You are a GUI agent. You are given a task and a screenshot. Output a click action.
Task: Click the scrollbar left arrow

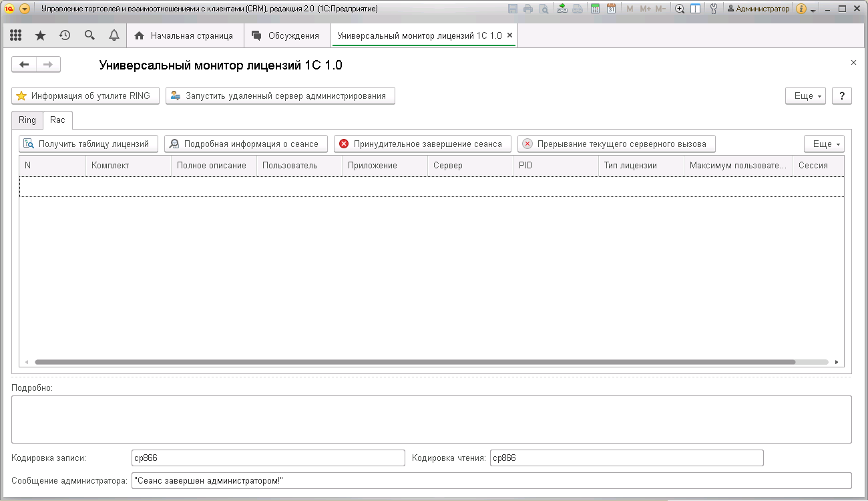tap(27, 362)
